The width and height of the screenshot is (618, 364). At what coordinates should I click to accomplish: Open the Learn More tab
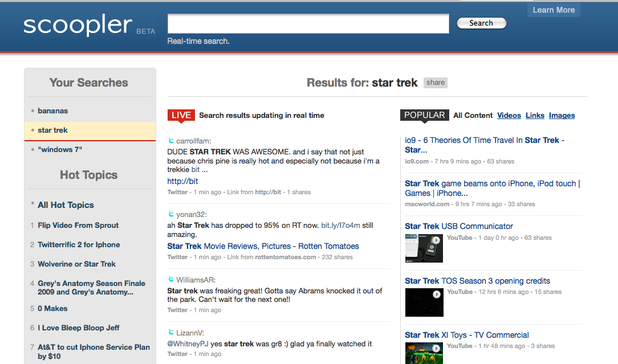[x=554, y=10]
